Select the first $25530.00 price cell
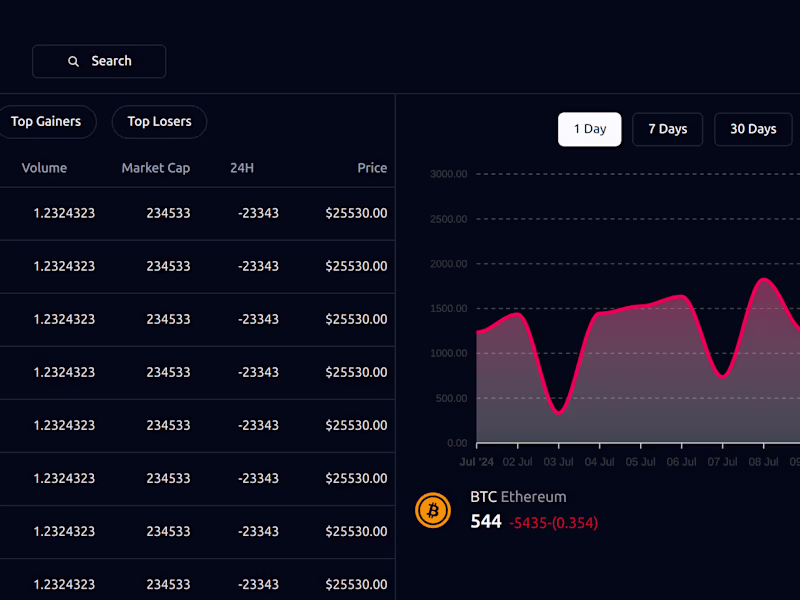 click(356, 213)
